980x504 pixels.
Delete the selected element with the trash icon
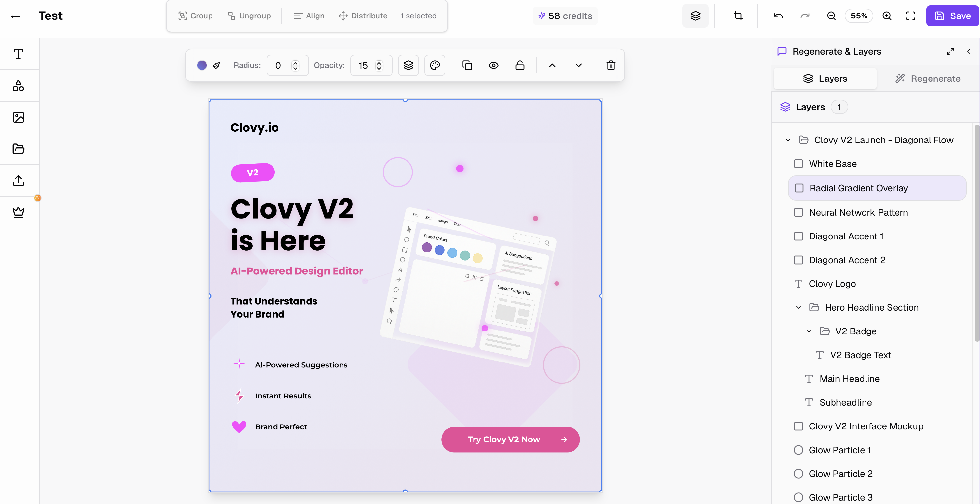pos(611,65)
